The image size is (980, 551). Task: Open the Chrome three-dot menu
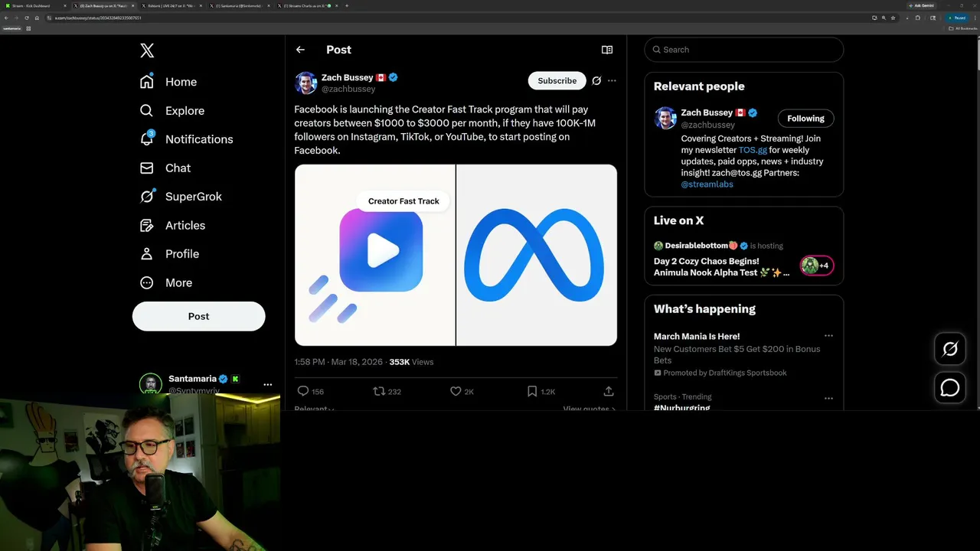[975, 18]
